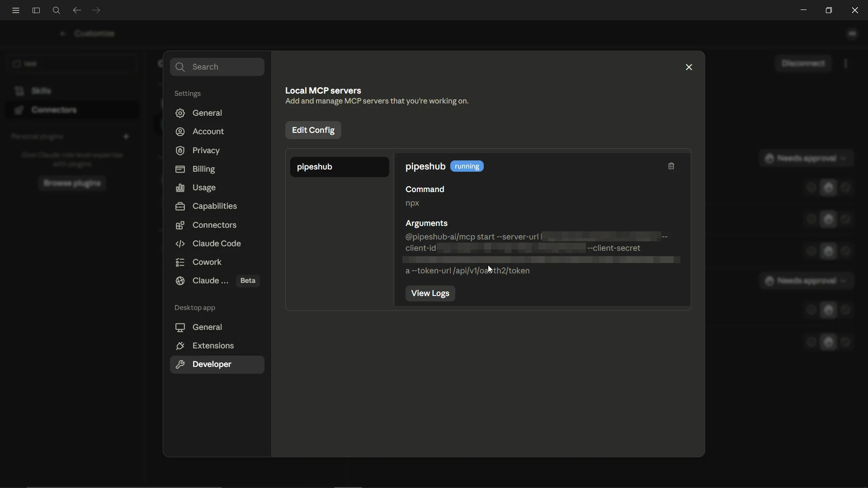Screen dimensions: 868x488
Task: Add personal plugin with plus icon
Action: pos(126,136)
